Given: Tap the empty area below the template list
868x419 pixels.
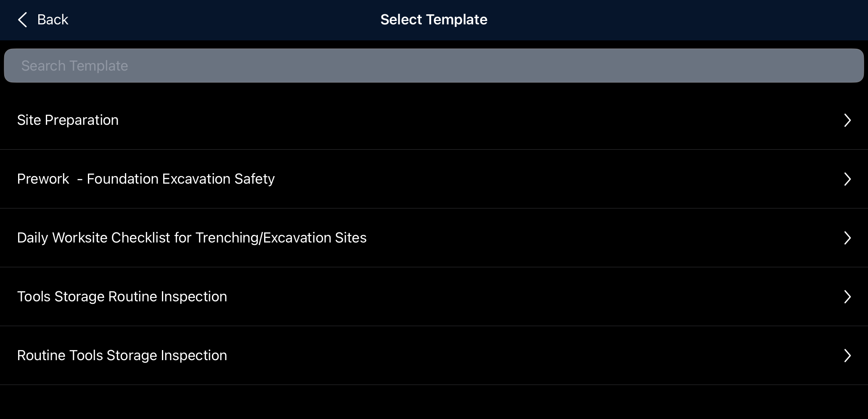Looking at the screenshot, I should pyautogui.click(x=434, y=402).
